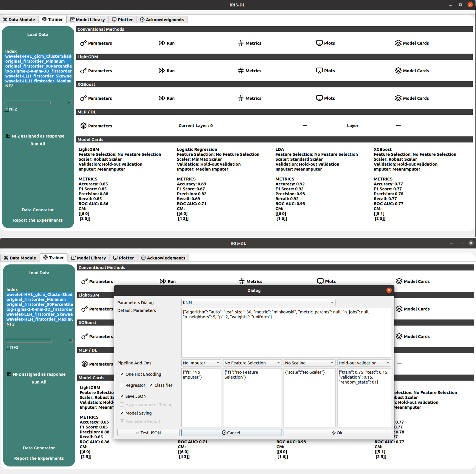Open the KNN model dropdown

[x=258, y=303]
